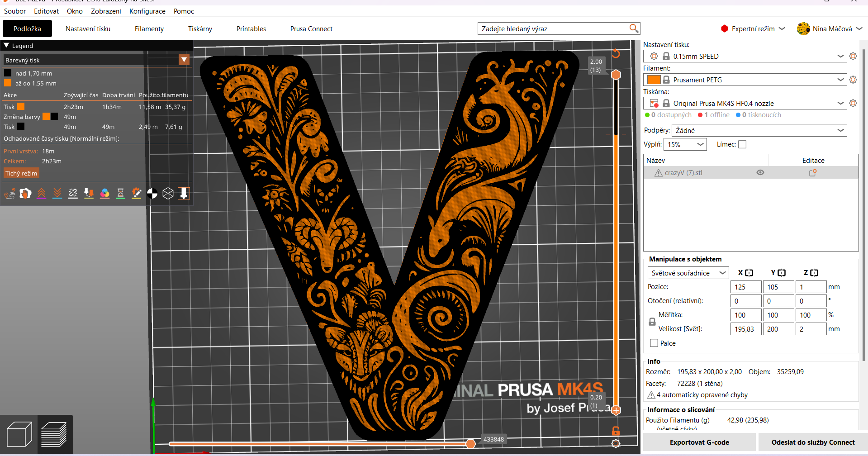This screenshot has height=456, width=868.
Task: Click the Tichý režim button
Action: click(21, 173)
